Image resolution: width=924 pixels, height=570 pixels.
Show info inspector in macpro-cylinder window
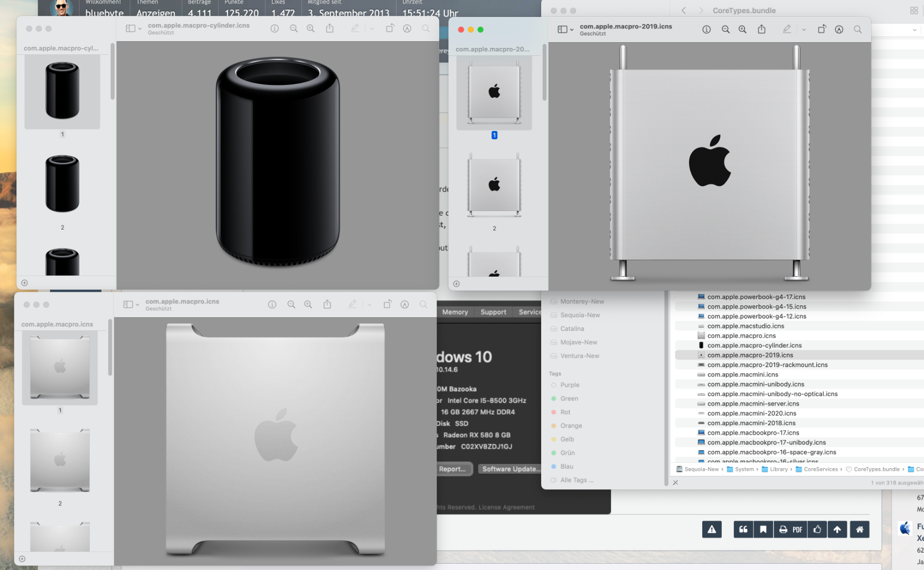275,28
